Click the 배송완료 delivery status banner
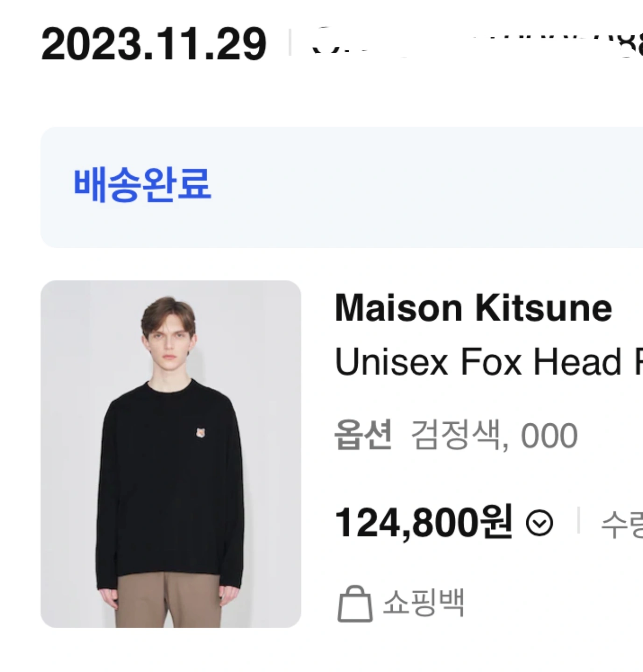This screenshot has width=643, height=672. [x=341, y=187]
